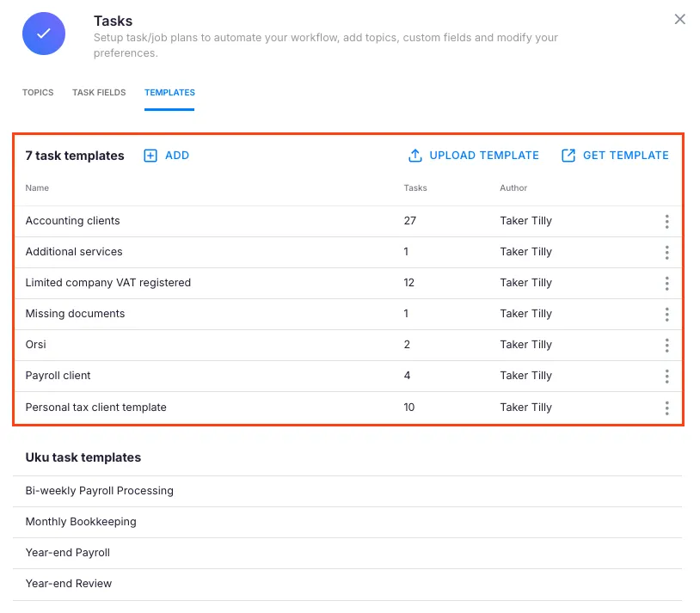The width and height of the screenshot is (700, 613).
Task: Click the Get Template link
Action: [615, 156]
